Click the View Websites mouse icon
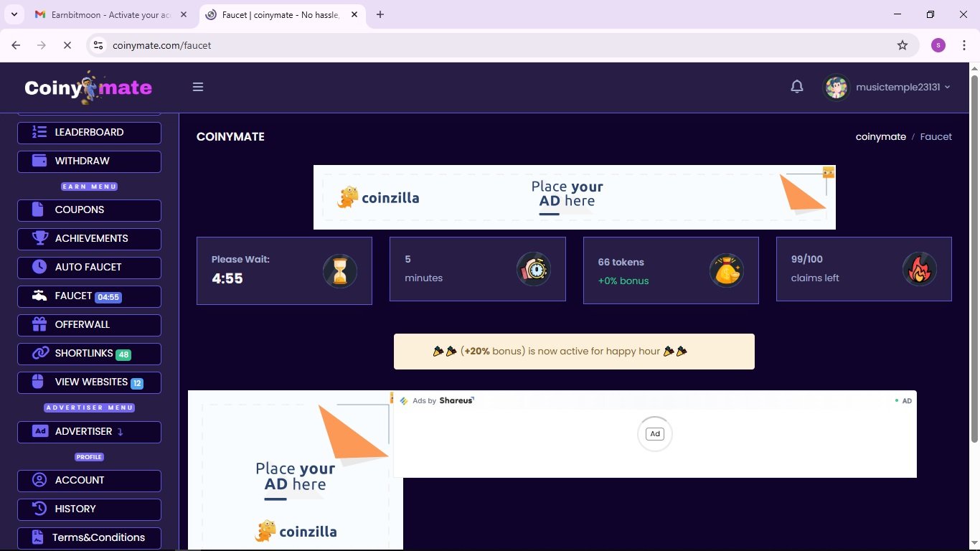Viewport: 980px width, 551px height. (39, 382)
